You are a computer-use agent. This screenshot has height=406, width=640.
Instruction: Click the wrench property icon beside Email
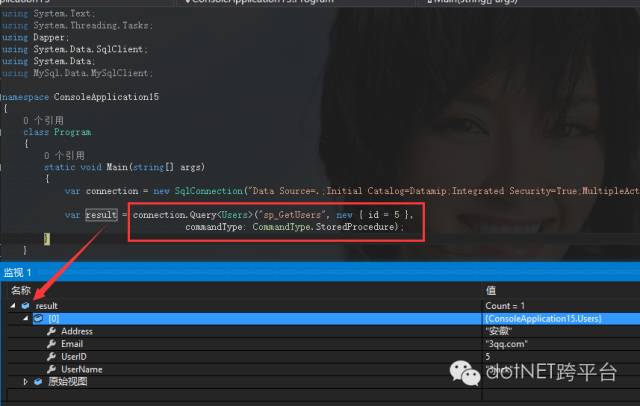51,344
